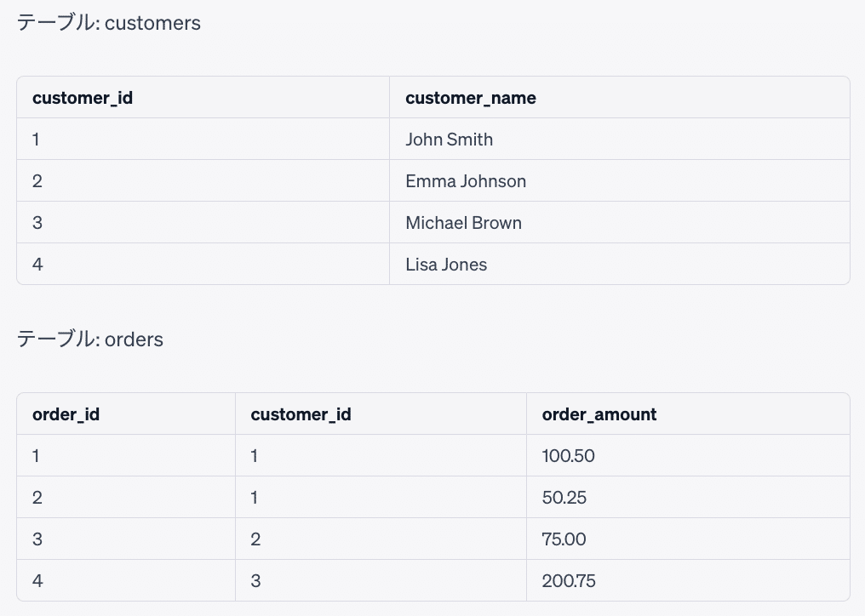Viewport: 865px width, 616px height.
Task: Select the 100.50 order amount cell
Action: coord(568,456)
